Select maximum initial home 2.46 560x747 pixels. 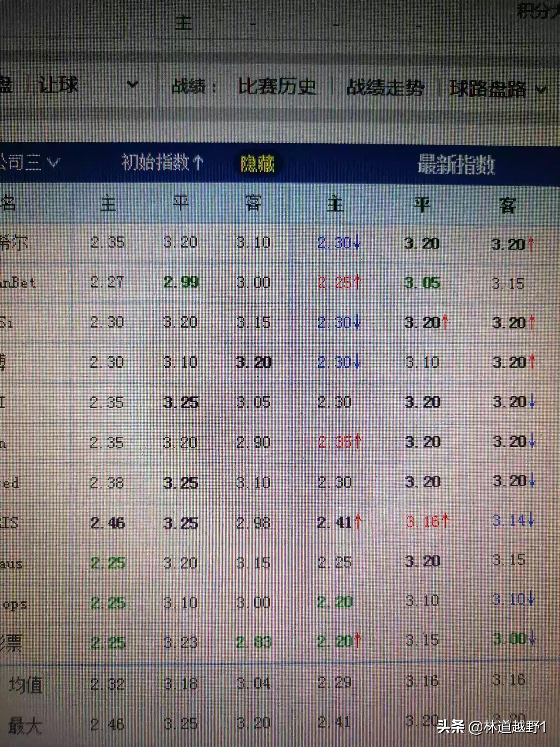[x=107, y=725]
